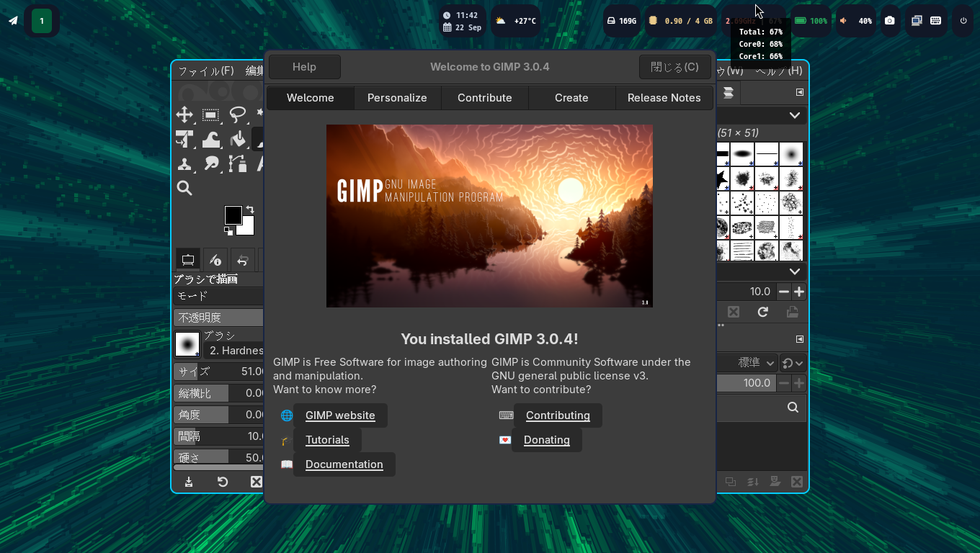The width and height of the screenshot is (980, 553).
Task: Save tool preset icon in tool options
Action: pos(189,482)
